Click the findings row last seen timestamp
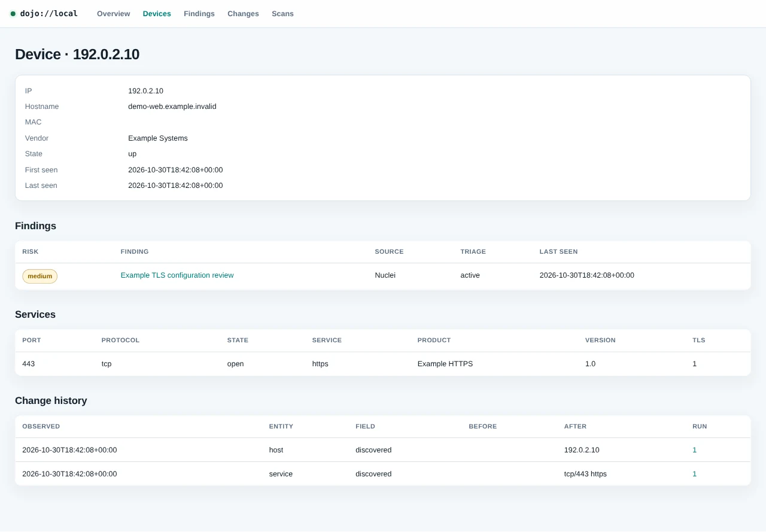This screenshot has height=532, width=766. pos(587,275)
